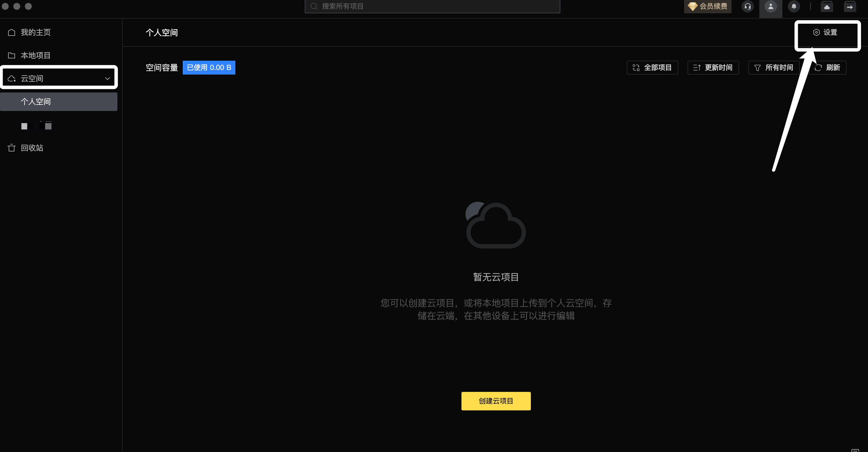Collapse the 云空间 sidebar chevron
868x452 pixels.
(x=108, y=79)
